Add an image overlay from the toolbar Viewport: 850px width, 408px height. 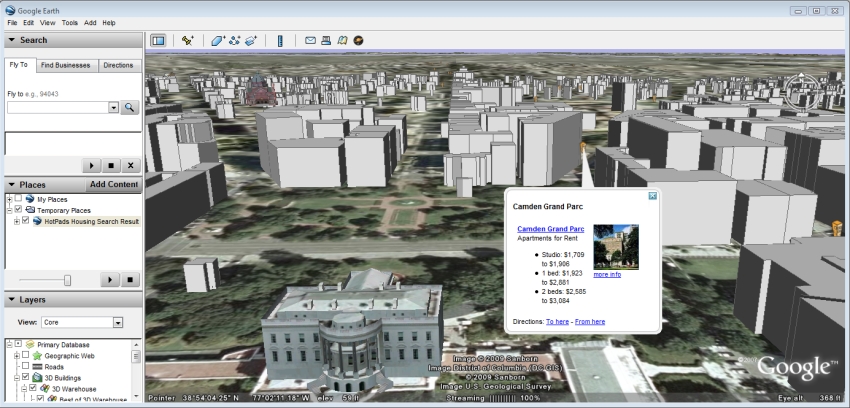[x=250, y=40]
